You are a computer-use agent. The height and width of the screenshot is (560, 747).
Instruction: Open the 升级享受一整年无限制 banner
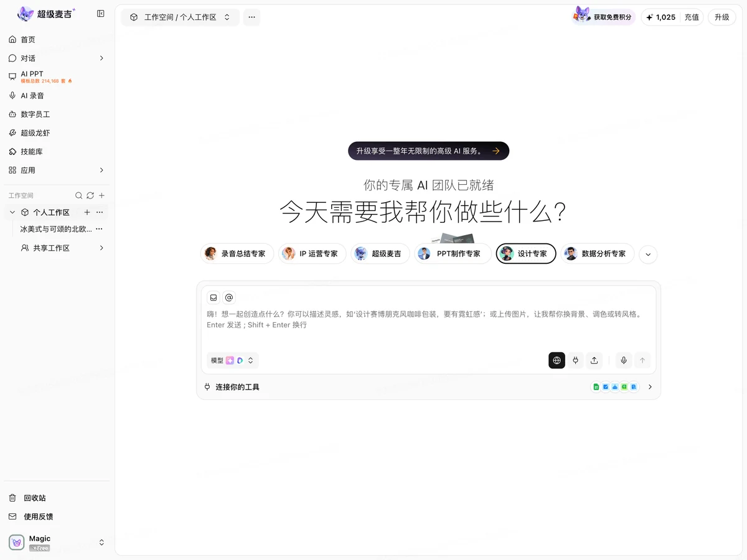point(428,151)
